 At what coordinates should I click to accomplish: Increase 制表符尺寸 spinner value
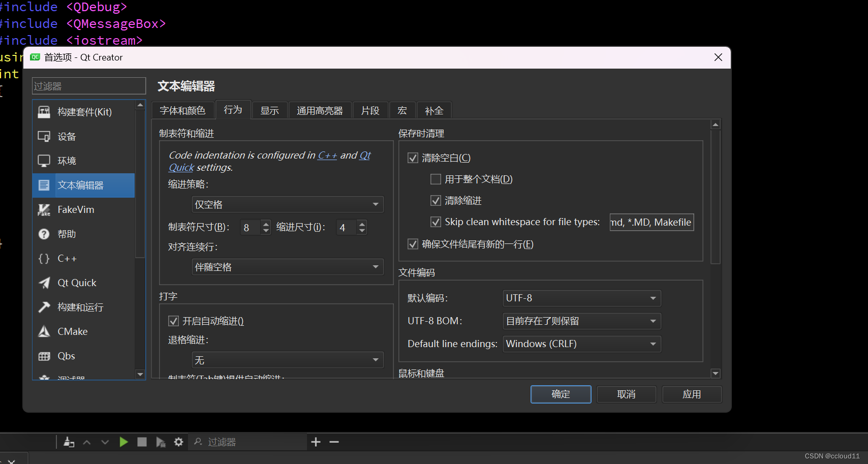point(266,223)
